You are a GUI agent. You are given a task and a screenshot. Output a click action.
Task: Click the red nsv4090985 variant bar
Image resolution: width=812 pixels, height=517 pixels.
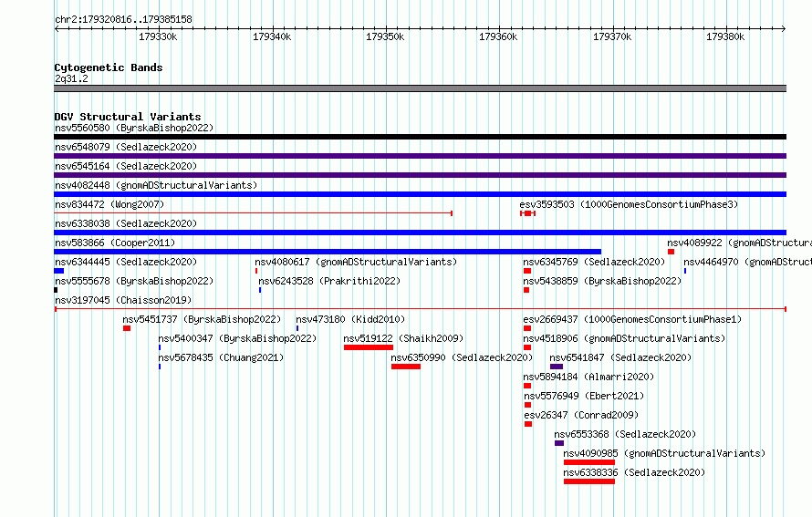[x=589, y=462]
